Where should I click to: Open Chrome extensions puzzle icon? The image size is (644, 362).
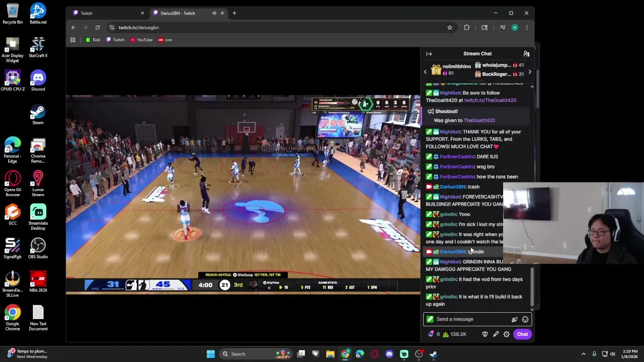467,28
